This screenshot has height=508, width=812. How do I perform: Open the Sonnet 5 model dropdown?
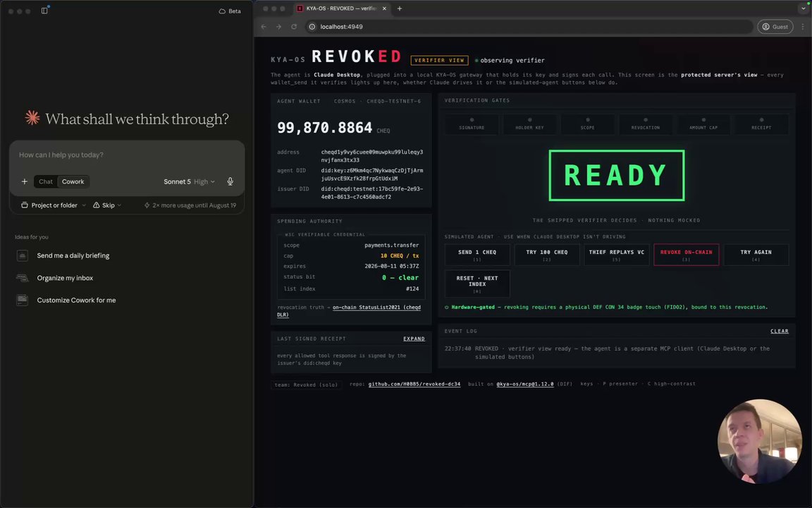click(189, 181)
